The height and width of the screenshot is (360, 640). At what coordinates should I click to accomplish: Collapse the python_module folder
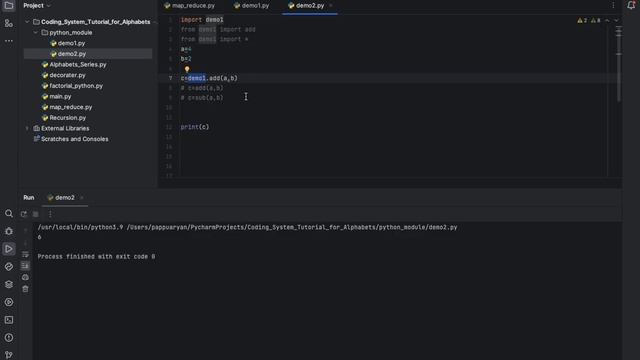[x=36, y=32]
